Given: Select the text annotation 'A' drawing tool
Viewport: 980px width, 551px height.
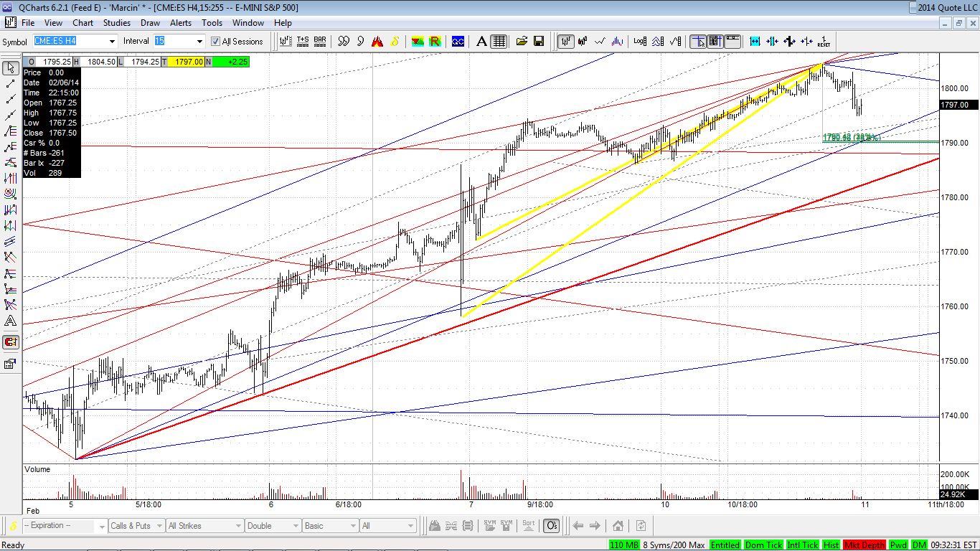Looking at the screenshot, I should tap(11, 321).
